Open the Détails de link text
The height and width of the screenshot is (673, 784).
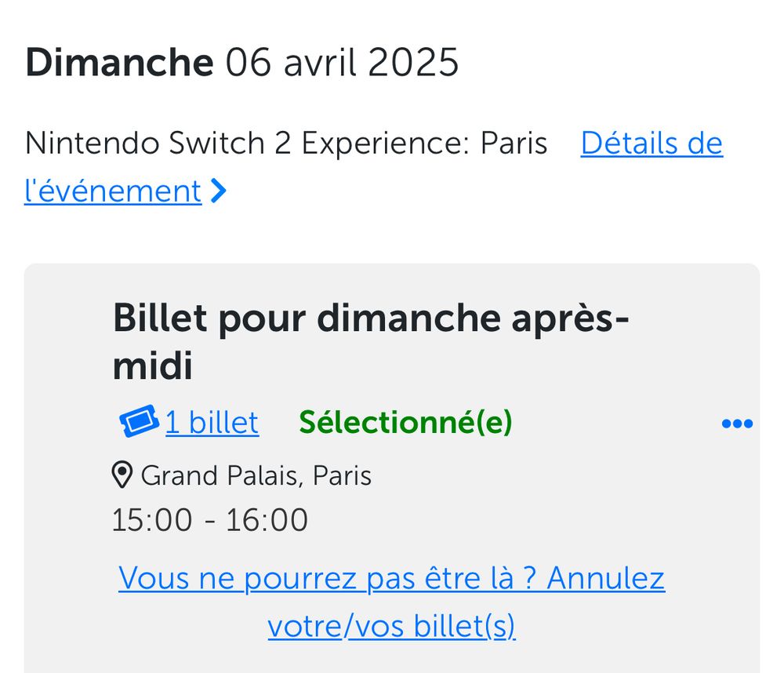point(651,144)
